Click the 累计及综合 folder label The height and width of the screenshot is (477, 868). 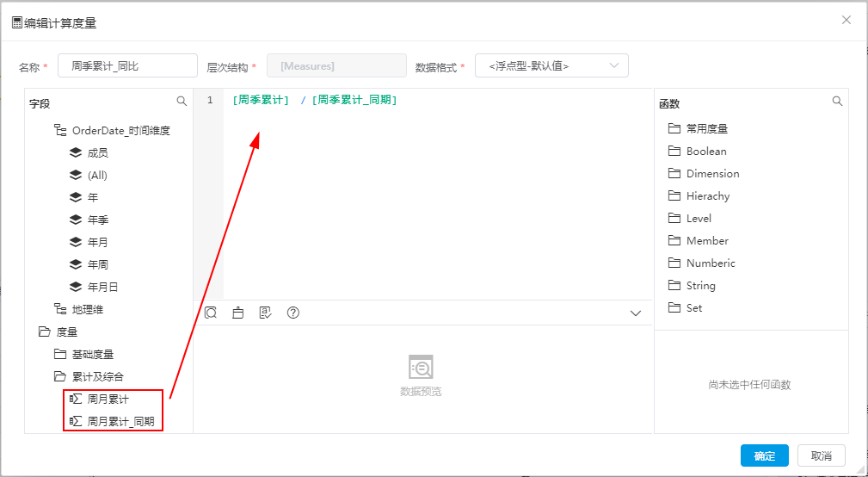(x=97, y=377)
